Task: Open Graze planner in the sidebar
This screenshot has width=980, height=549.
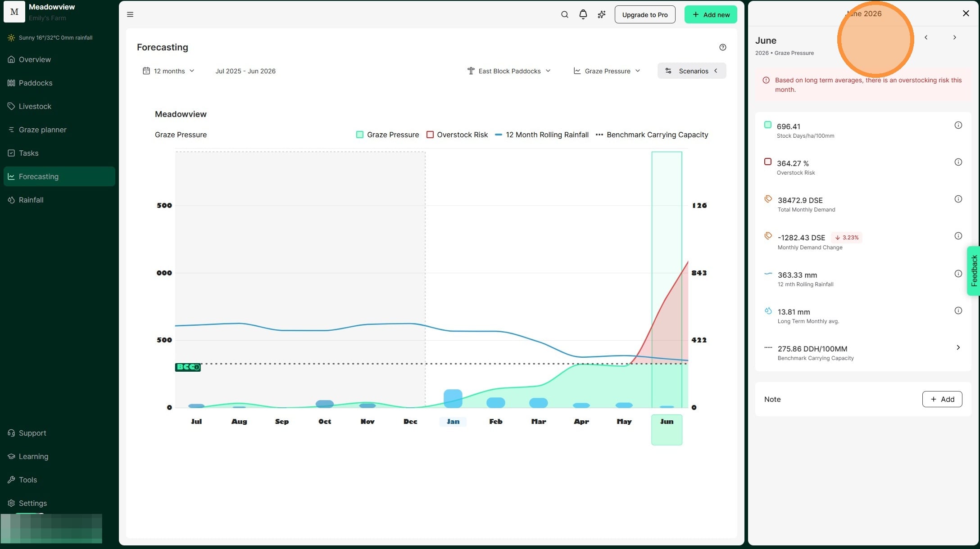Action: click(x=42, y=130)
